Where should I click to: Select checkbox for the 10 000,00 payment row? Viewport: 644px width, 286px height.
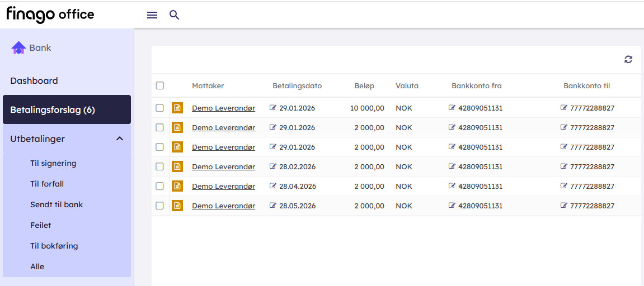(x=160, y=108)
